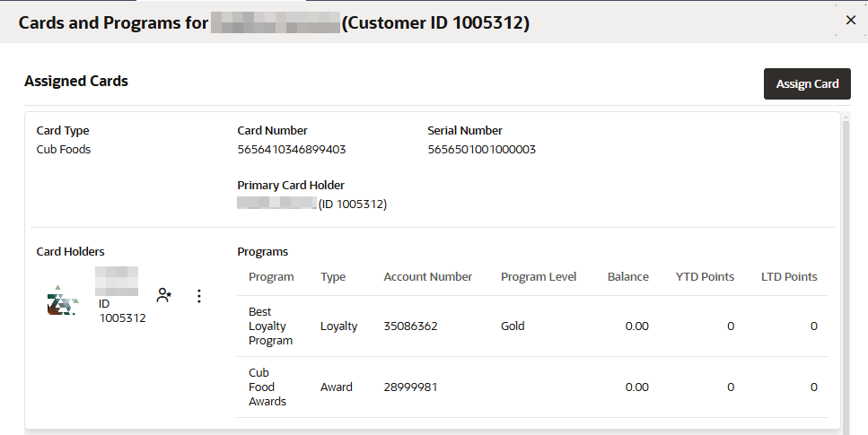Click the card holder avatar image
The width and height of the screenshot is (868, 435).
(63, 300)
